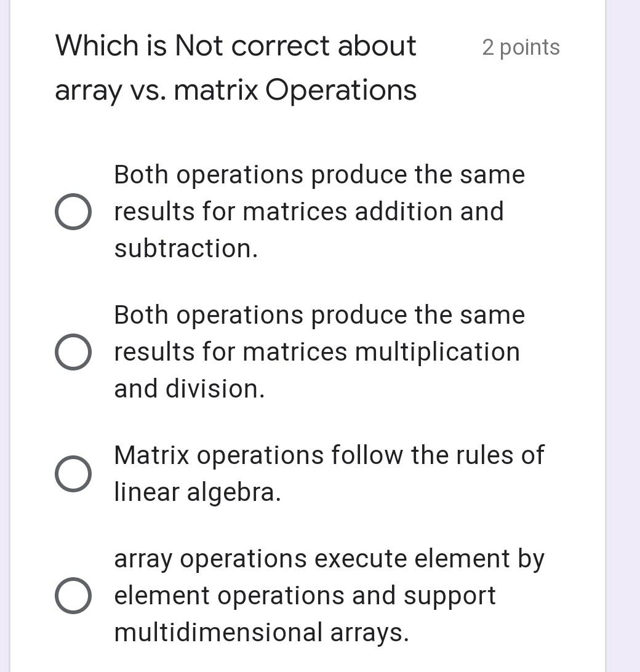Click the 2 points label
Viewport: 640px width, 672px height.
[521, 48]
